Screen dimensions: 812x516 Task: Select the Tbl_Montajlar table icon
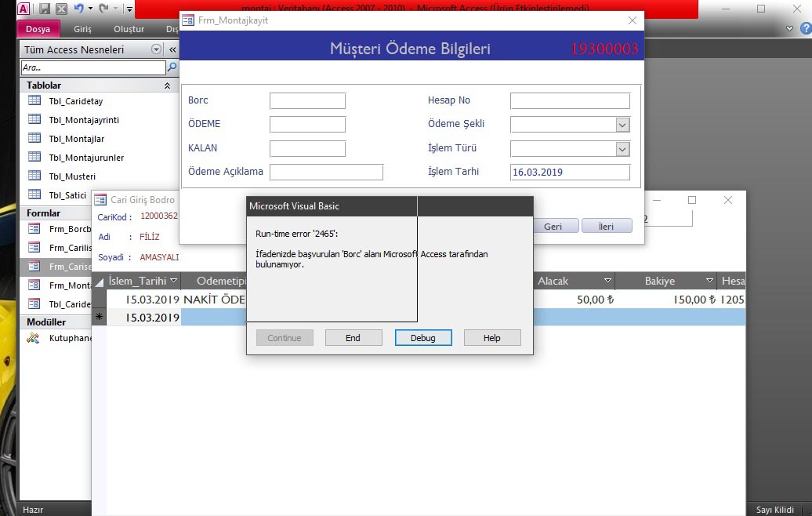tap(34, 139)
